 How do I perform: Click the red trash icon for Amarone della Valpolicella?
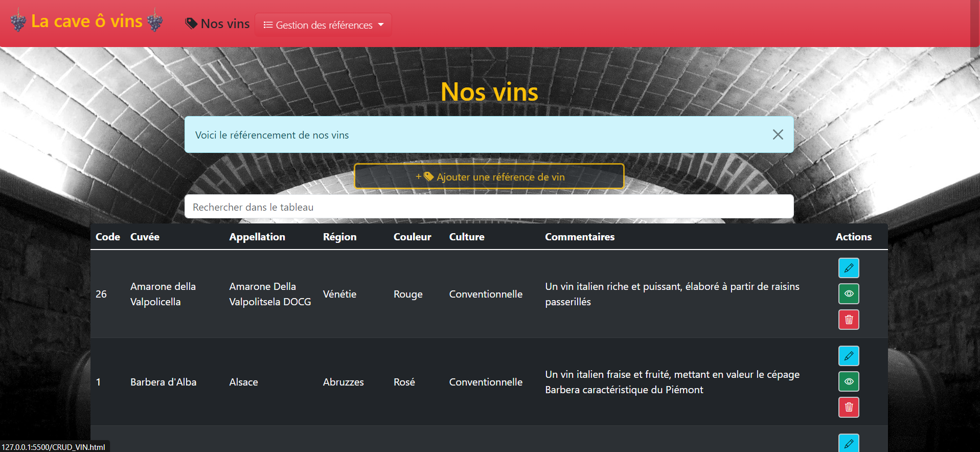click(849, 320)
